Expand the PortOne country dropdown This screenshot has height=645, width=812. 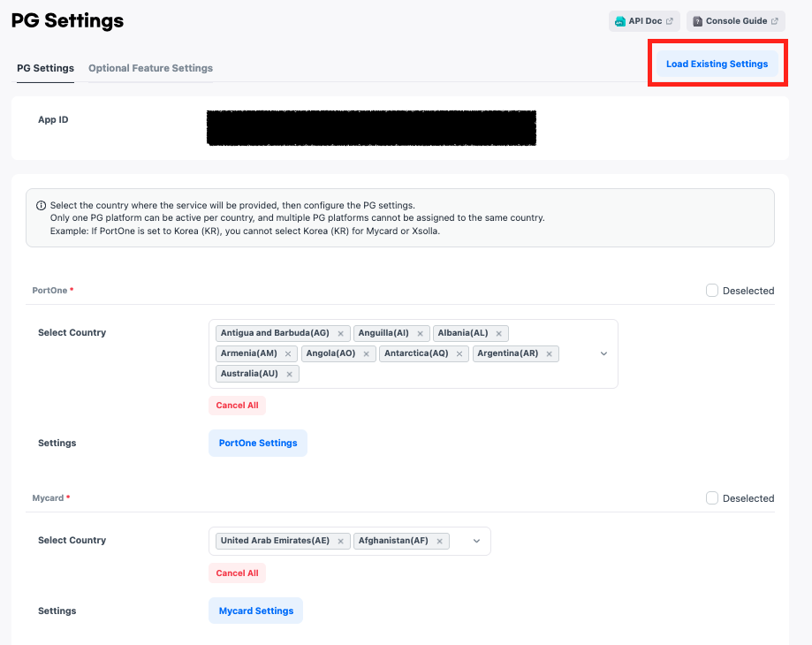(x=603, y=353)
